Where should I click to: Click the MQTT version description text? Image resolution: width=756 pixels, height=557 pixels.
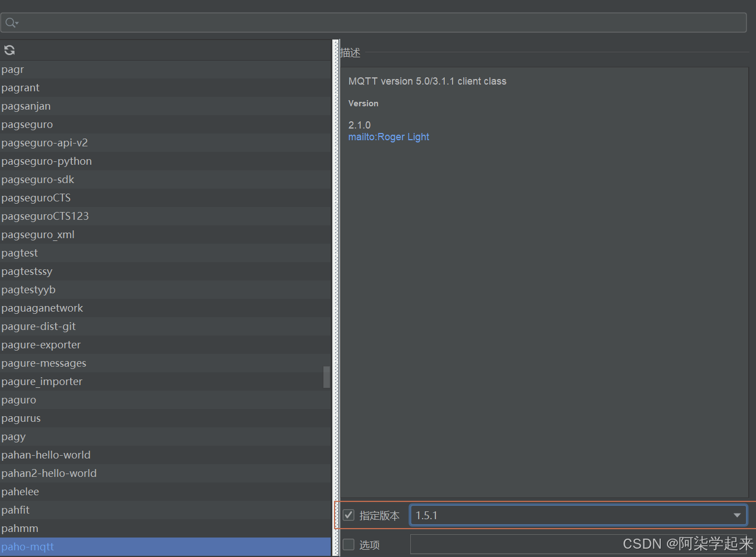(428, 81)
